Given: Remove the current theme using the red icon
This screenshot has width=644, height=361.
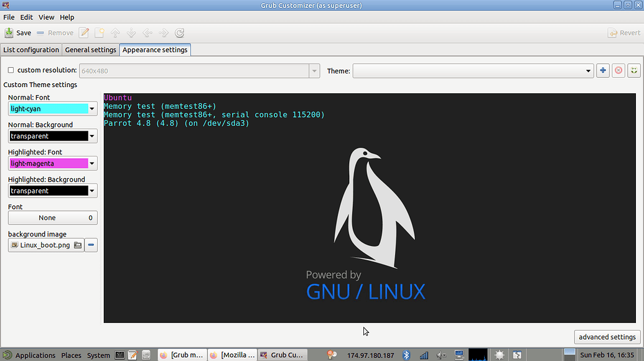Looking at the screenshot, I should (618, 70).
